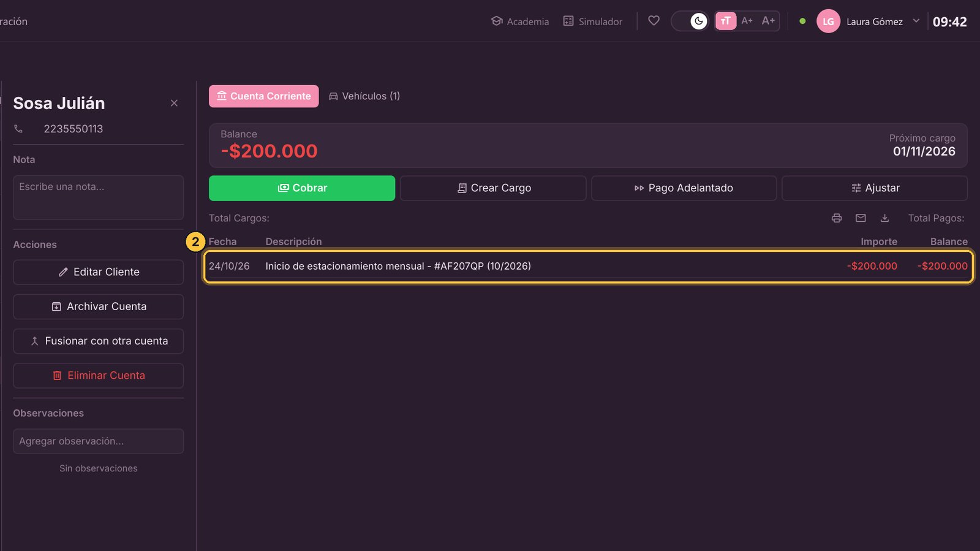
Task: Open the Crear Cargo dialog
Action: tap(493, 188)
